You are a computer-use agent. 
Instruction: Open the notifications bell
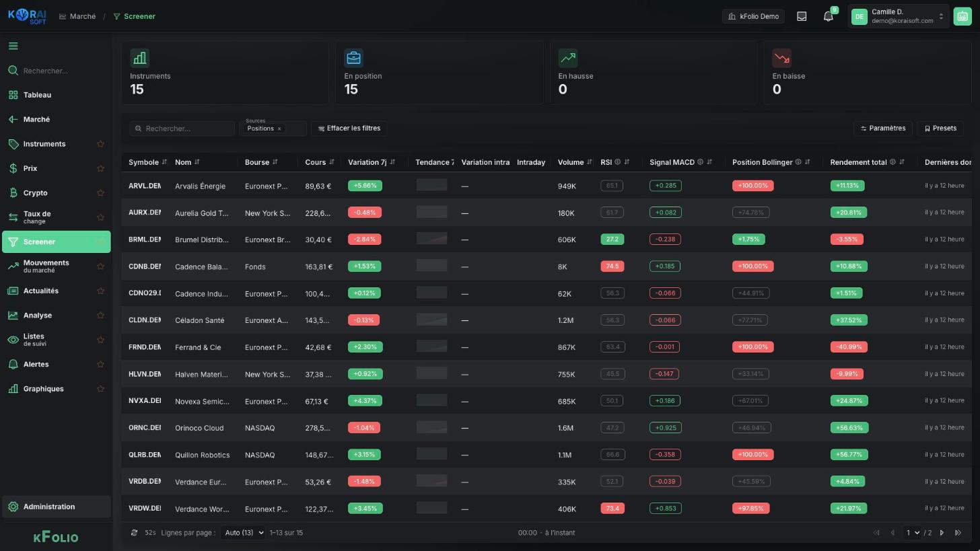click(829, 16)
